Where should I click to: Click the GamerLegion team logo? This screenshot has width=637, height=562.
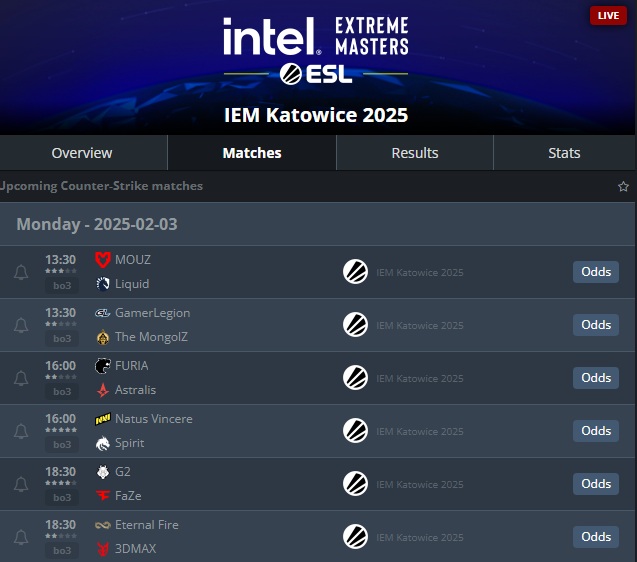(x=103, y=313)
